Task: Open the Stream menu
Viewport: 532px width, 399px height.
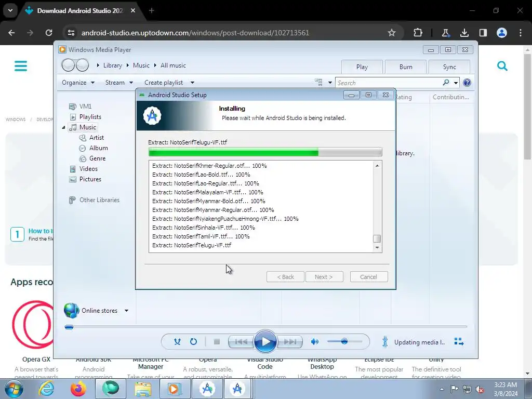Action: 119,83
